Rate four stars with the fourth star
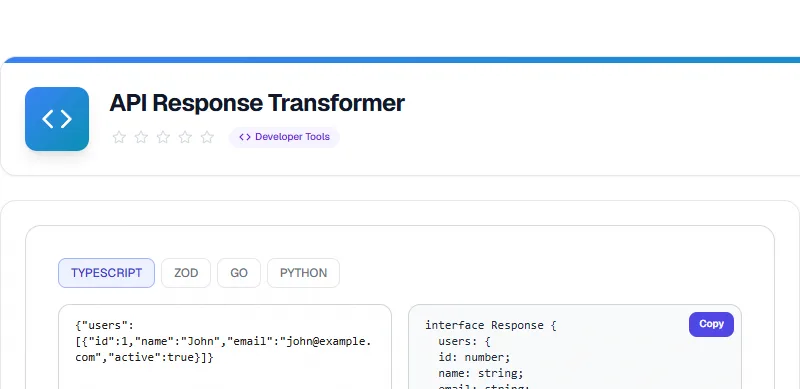Viewport: 800px width, 389px height. click(185, 137)
